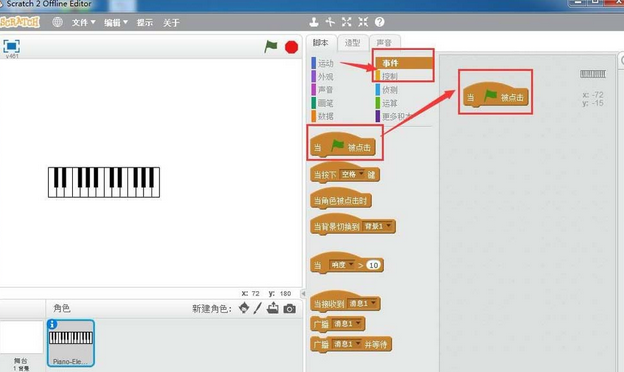Open the Piano sprite info button

(x=52, y=324)
